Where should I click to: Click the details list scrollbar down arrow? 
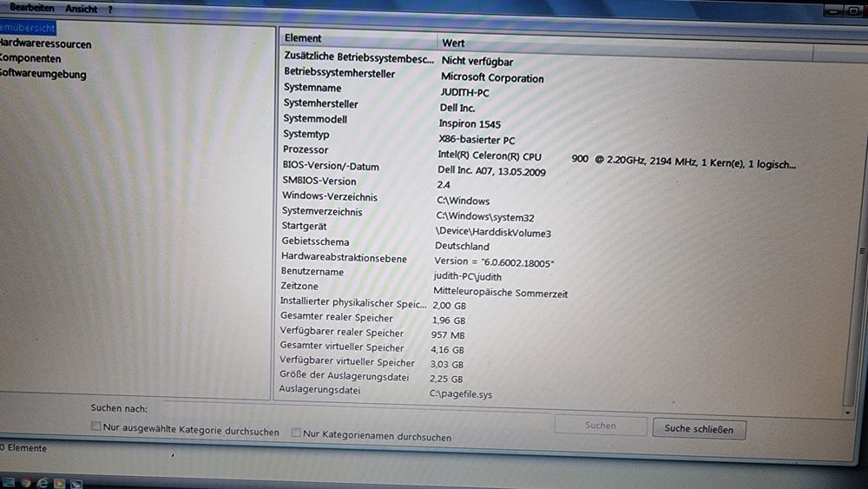[x=847, y=413]
